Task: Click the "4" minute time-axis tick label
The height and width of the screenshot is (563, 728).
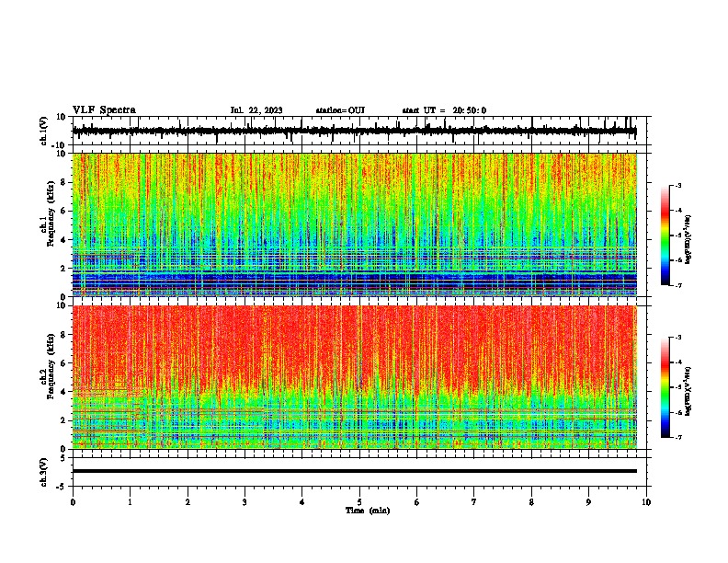Action: coord(302,502)
